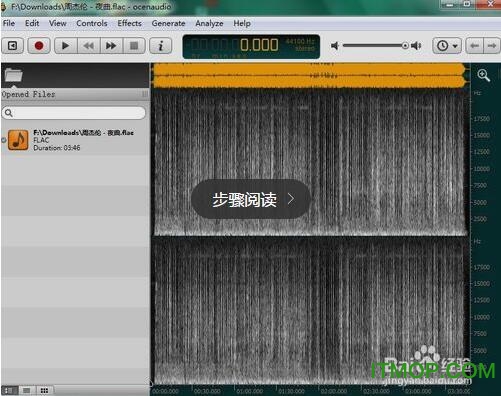Click the search field in Opened Files
This screenshot has width=501, height=396.
(x=74, y=113)
